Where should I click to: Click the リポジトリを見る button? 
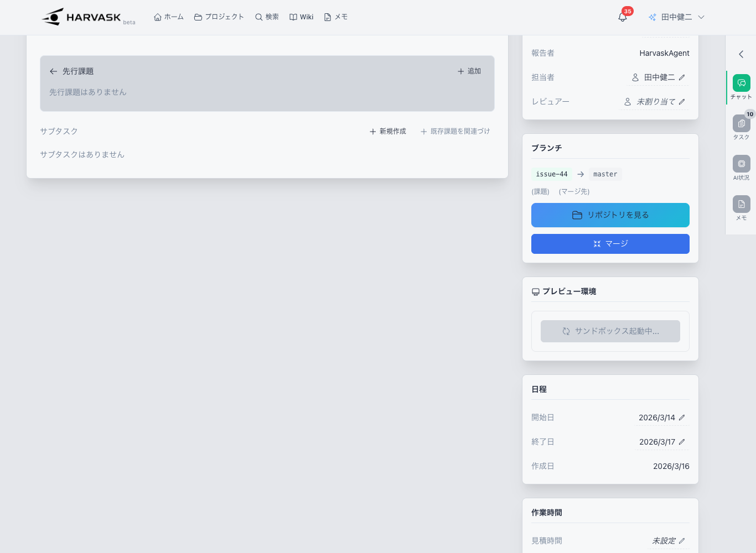click(x=610, y=215)
